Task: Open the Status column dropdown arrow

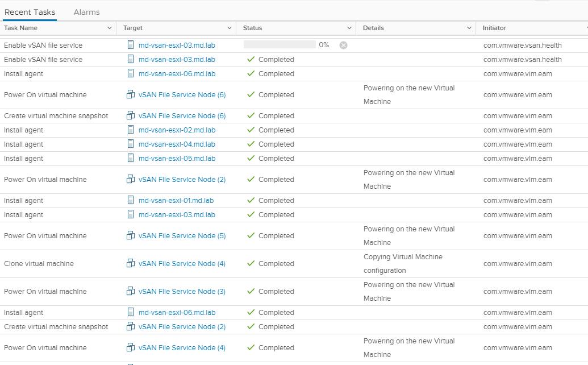Action: [349, 28]
